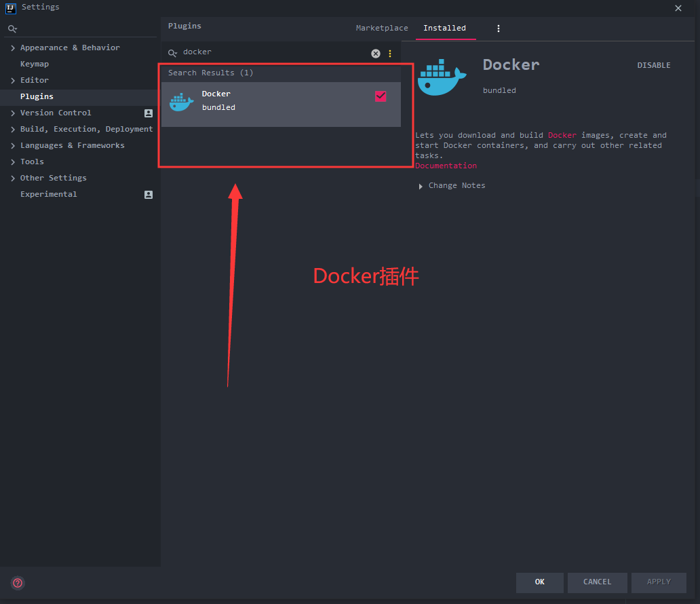Close the Settings dialog window
The image size is (700, 604).
tap(678, 8)
